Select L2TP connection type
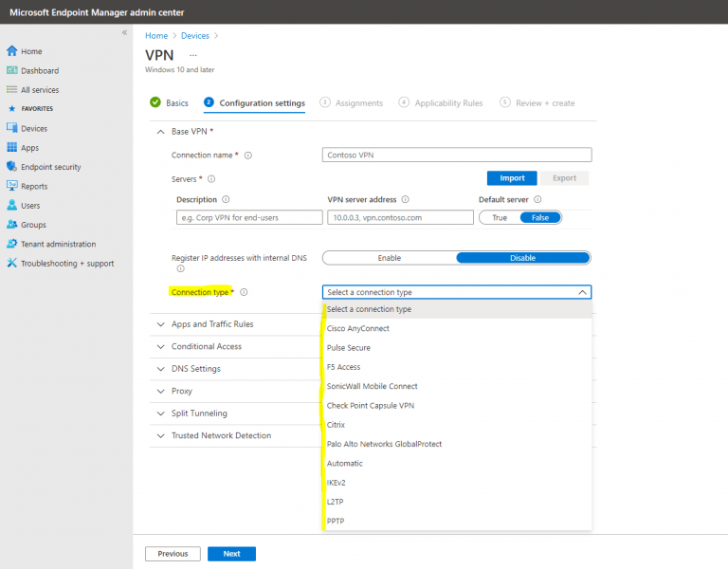 (x=457, y=502)
